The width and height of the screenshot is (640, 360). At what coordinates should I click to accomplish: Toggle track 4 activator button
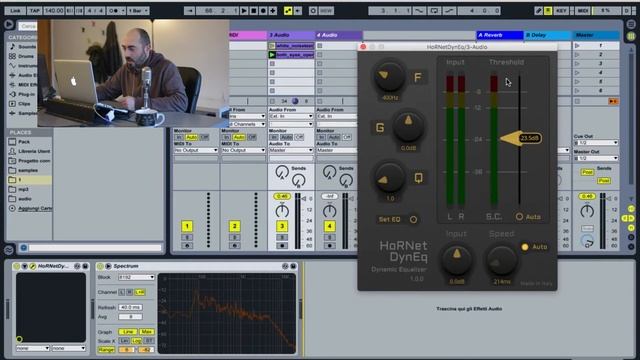(x=329, y=226)
